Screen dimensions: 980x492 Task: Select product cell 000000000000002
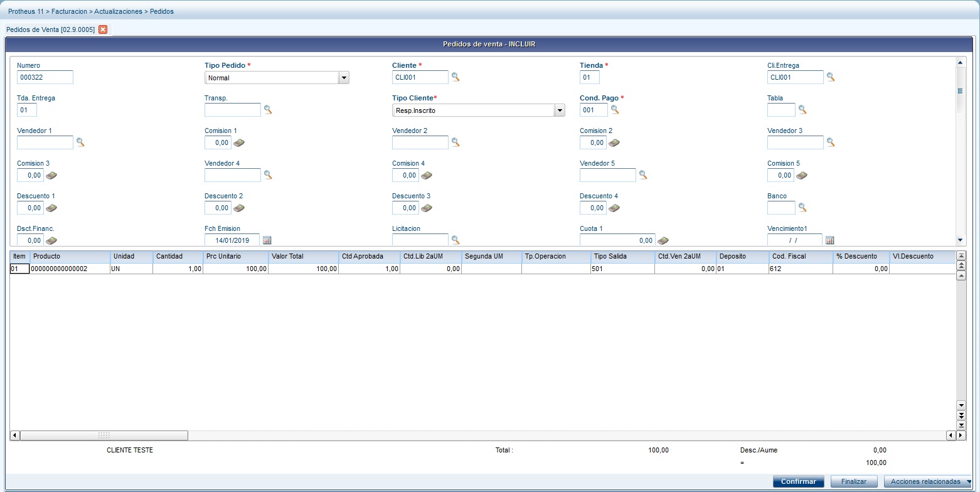point(70,269)
